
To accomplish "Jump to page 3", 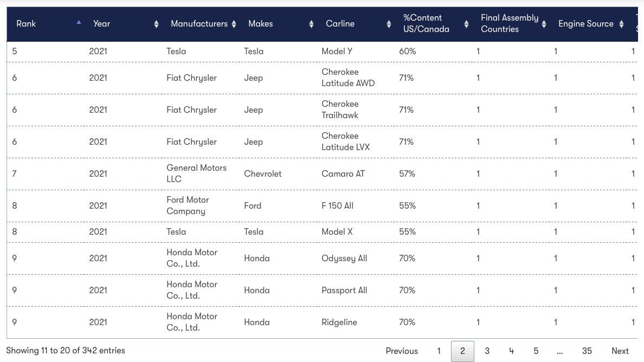I will click(487, 351).
